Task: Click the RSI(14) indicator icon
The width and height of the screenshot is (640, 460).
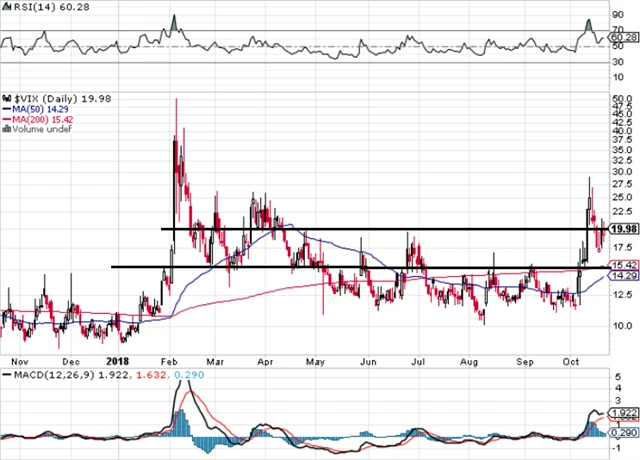Action: (x=5, y=8)
